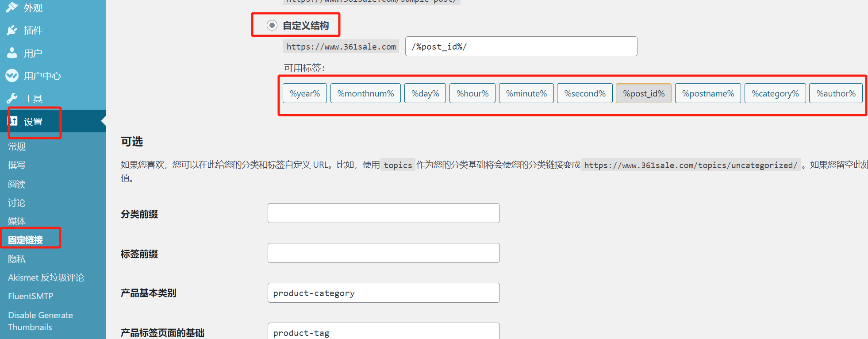Click the Tools (工具) wrench icon
The width and height of the screenshot is (868, 339).
12,98
